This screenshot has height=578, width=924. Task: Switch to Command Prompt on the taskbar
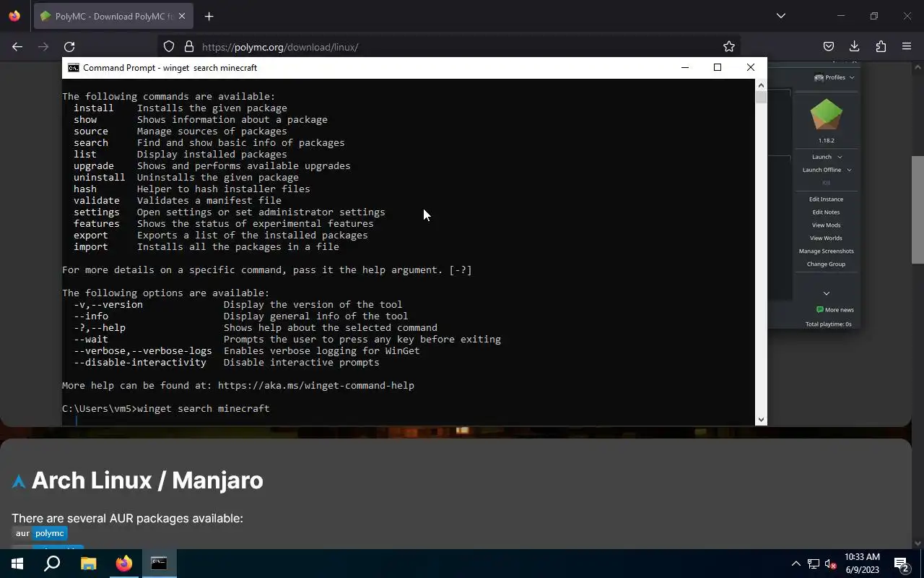(159, 564)
